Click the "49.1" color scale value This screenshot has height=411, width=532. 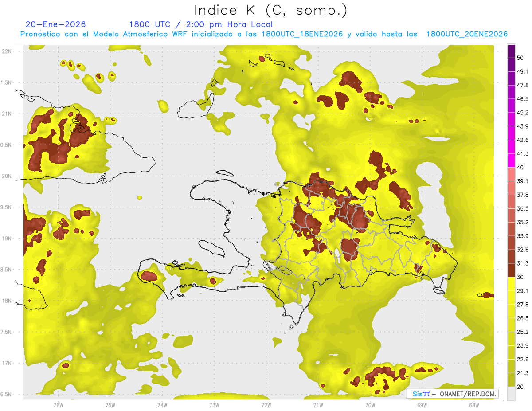523,71
